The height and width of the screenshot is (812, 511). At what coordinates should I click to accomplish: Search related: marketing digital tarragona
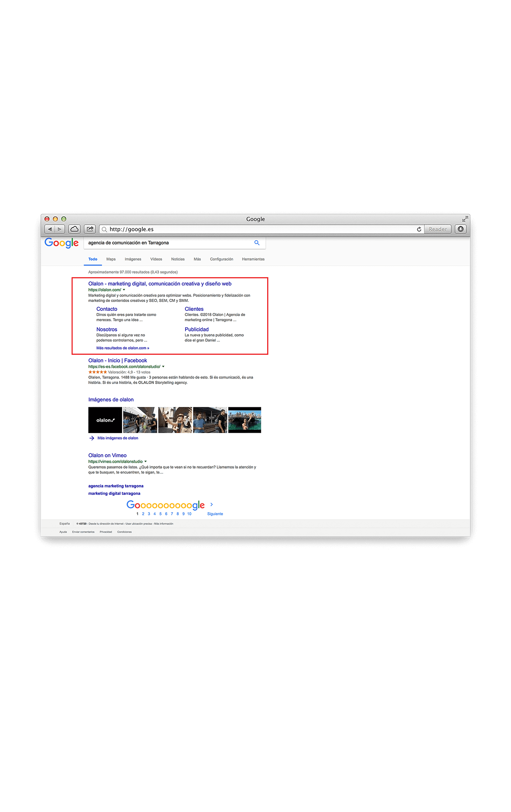(114, 494)
